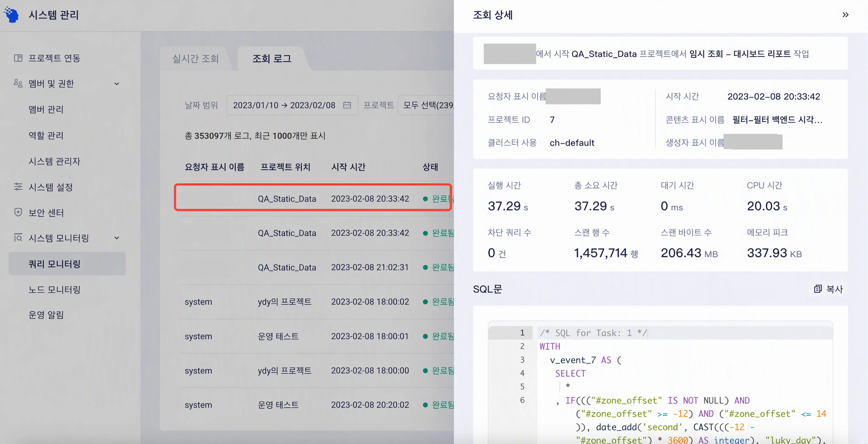This screenshot has height=444, width=868.
Task: Click the copy icon beside 복사
Action: [818, 289]
